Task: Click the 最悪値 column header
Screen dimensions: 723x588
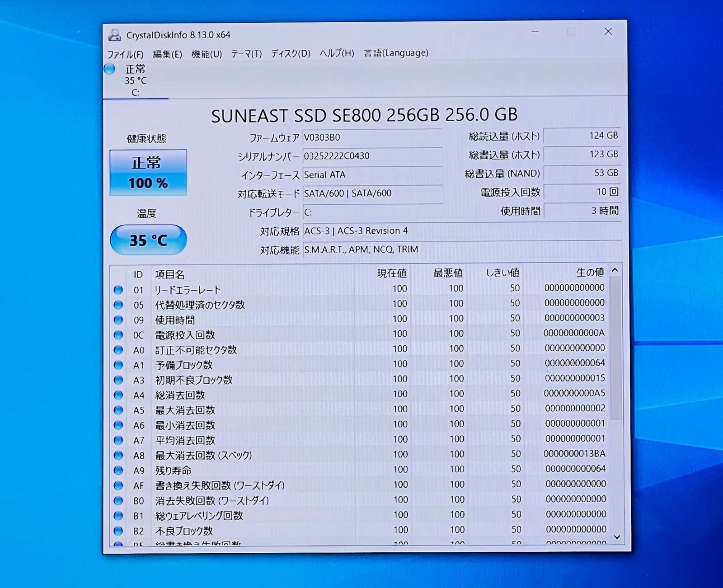Action: tap(448, 273)
